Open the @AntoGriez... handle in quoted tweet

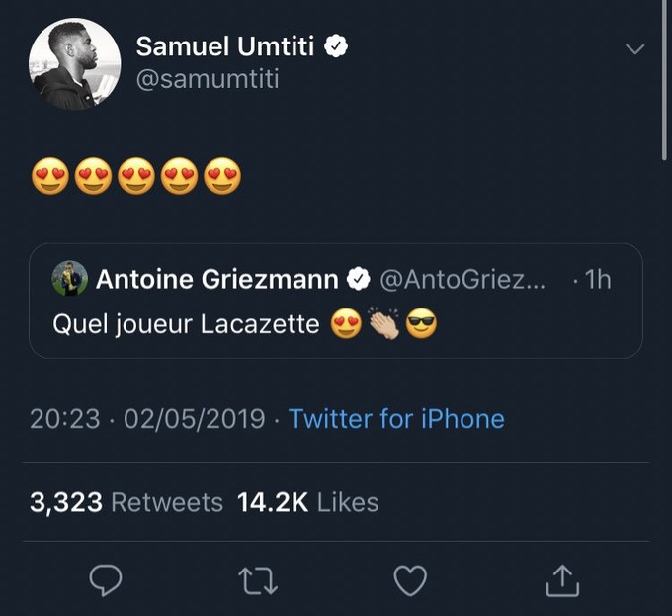pos(462,280)
